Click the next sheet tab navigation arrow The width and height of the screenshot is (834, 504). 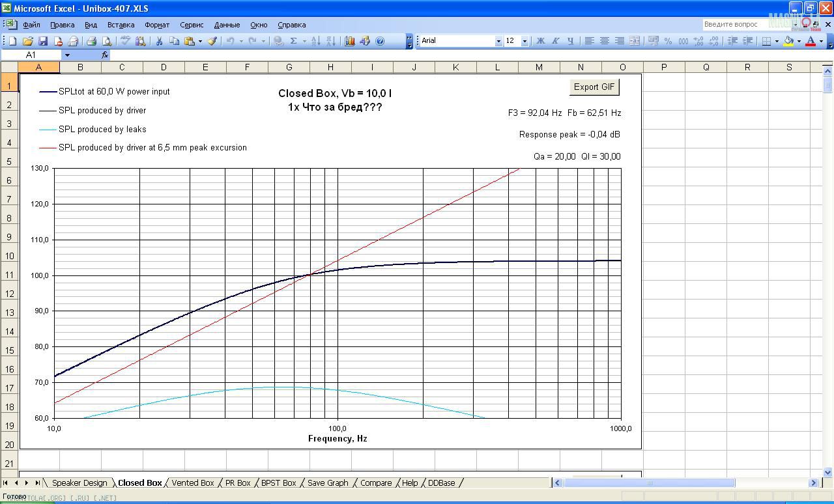pyautogui.click(x=27, y=483)
